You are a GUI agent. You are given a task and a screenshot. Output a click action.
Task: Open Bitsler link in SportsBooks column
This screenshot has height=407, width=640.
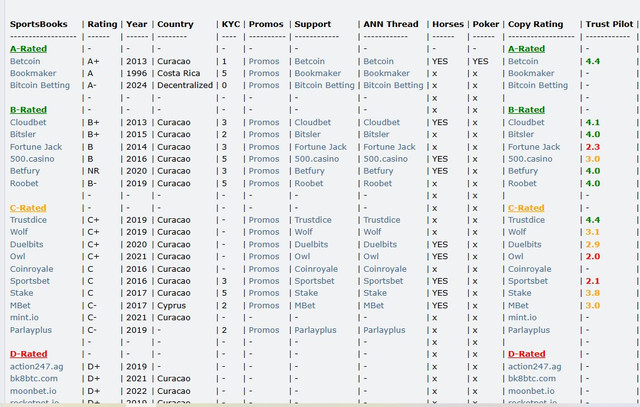coord(23,134)
